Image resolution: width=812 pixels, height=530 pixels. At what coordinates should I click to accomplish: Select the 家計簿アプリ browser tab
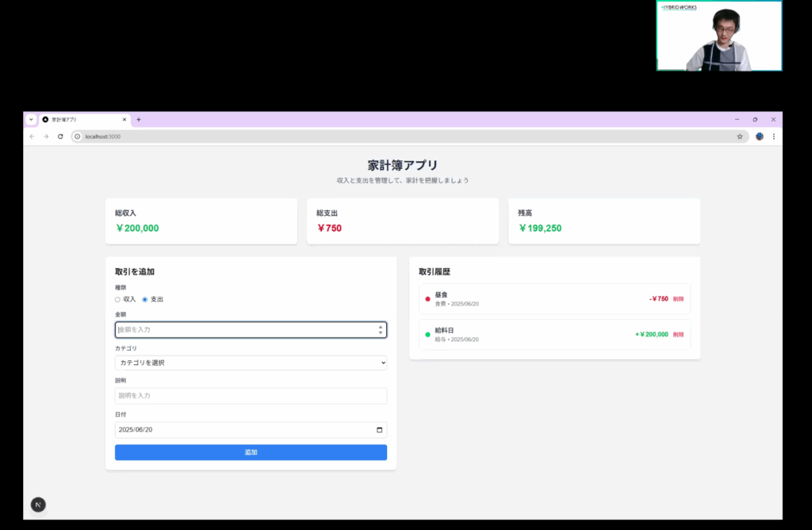pos(84,120)
